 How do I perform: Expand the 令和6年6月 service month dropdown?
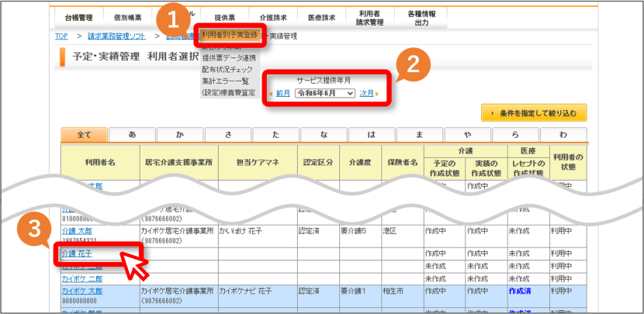click(324, 94)
